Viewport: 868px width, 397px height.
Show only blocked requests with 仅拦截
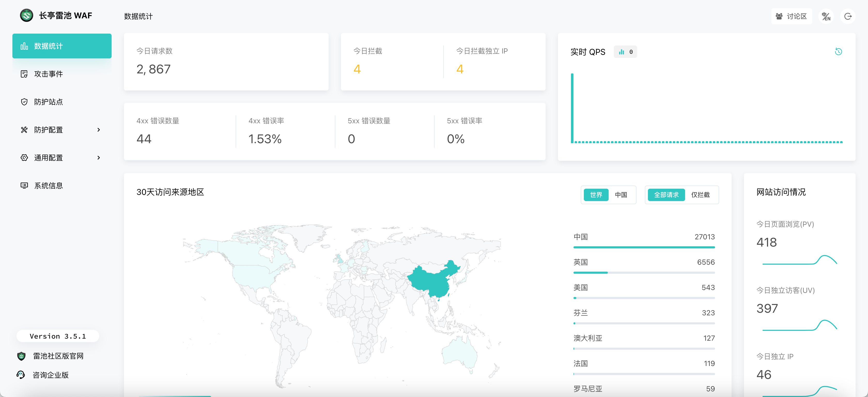pyautogui.click(x=700, y=195)
